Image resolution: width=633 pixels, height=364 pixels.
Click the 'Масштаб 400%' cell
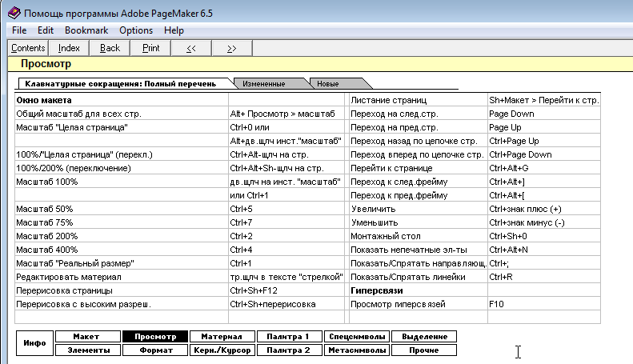(122, 250)
